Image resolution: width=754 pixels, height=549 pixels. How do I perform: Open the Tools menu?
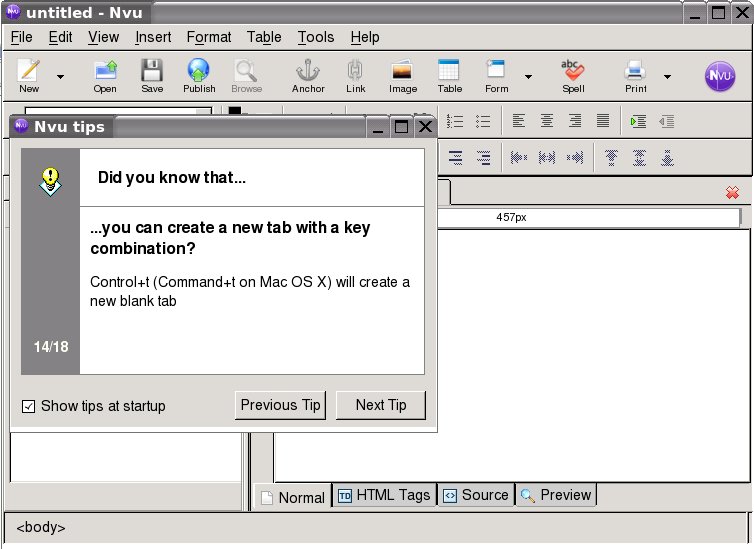point(315,37)
